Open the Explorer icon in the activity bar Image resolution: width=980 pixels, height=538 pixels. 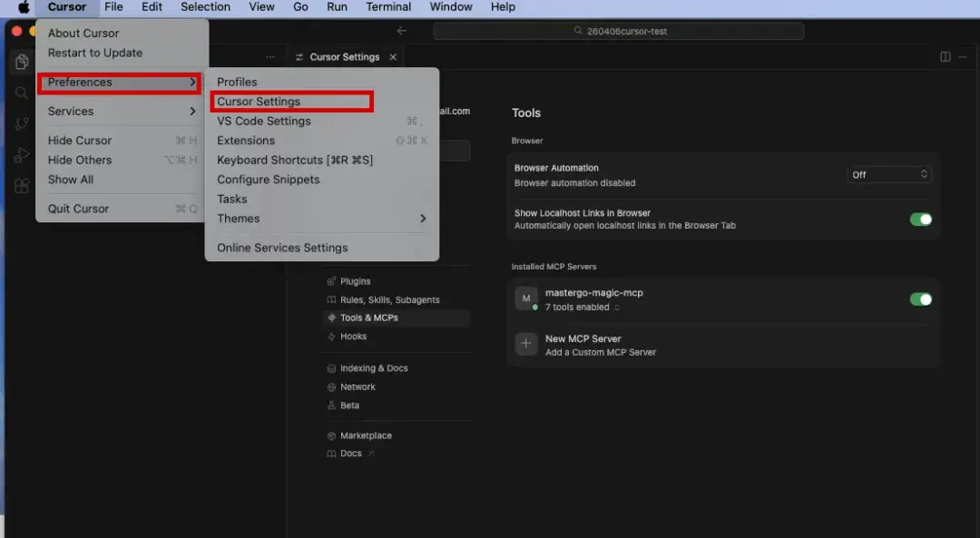[x=22, y=62]
